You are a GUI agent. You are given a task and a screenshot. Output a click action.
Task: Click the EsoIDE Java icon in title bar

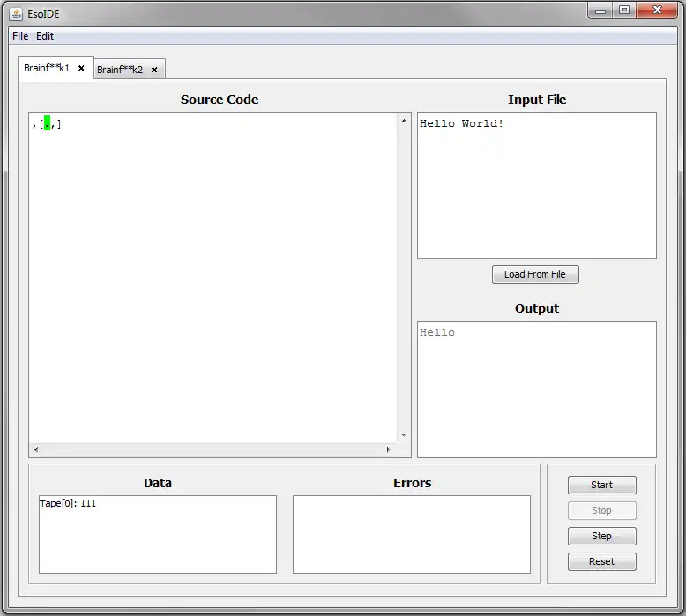(x=16, y=14)
